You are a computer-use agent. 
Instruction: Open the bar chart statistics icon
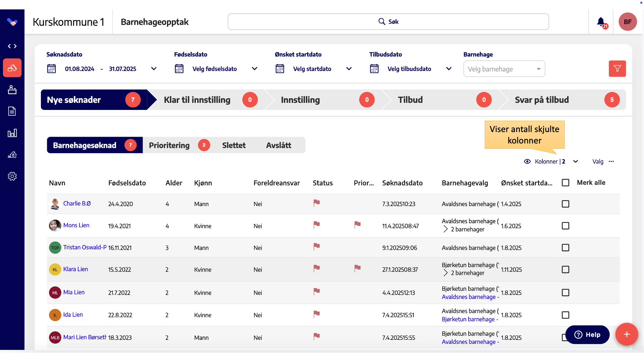point(12,133)
